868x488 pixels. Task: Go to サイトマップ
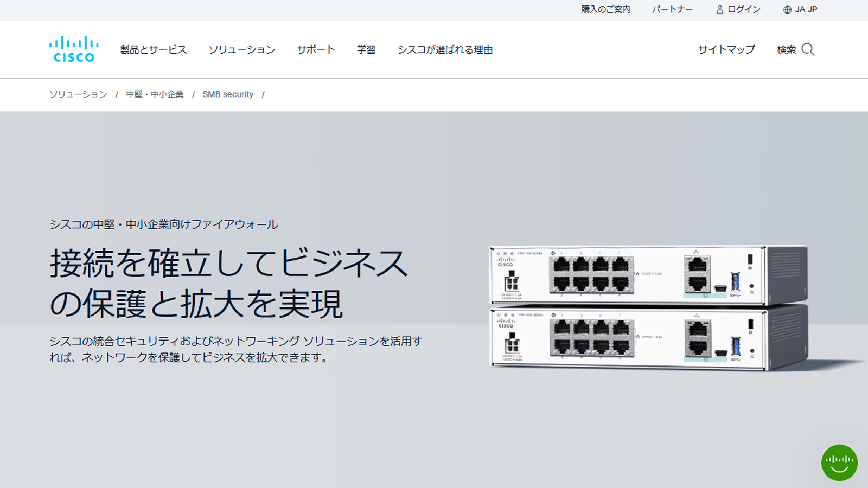coord(726,50)
